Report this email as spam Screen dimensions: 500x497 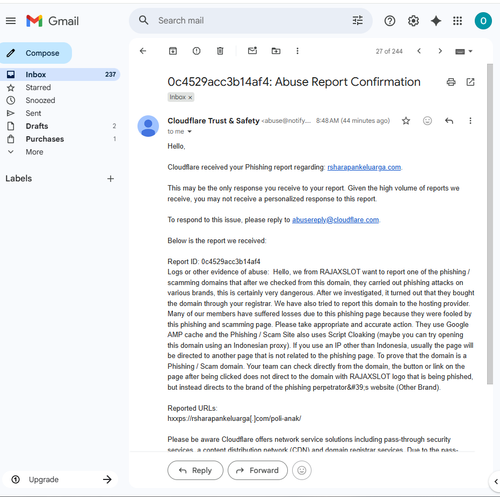pos(196,51)
